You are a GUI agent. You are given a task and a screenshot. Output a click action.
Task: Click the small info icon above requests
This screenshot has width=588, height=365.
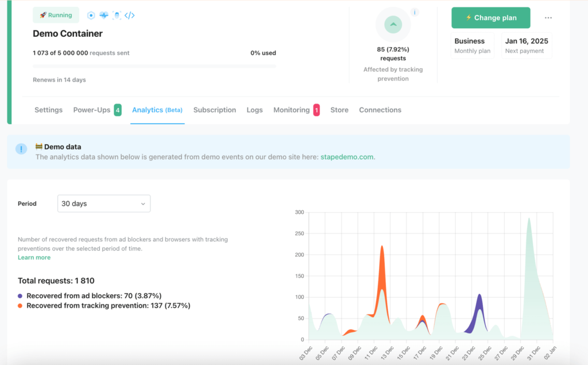click(x=415, y=13)
